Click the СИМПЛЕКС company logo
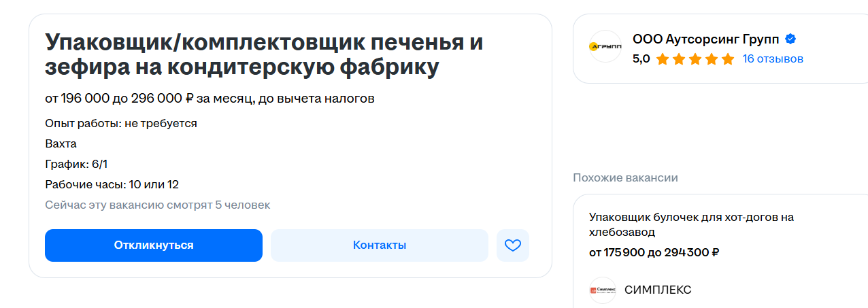This screenshot has height=308, width=868. pos(603,290)
